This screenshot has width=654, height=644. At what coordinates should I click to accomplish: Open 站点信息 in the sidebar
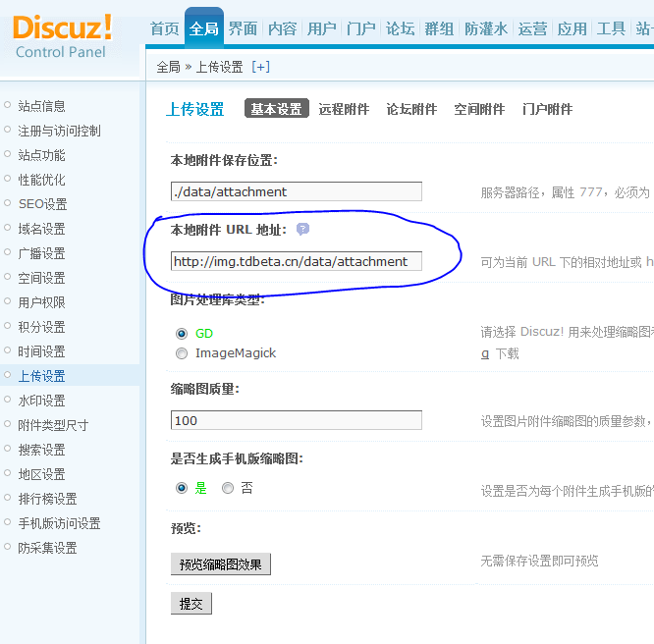(41, 106)
